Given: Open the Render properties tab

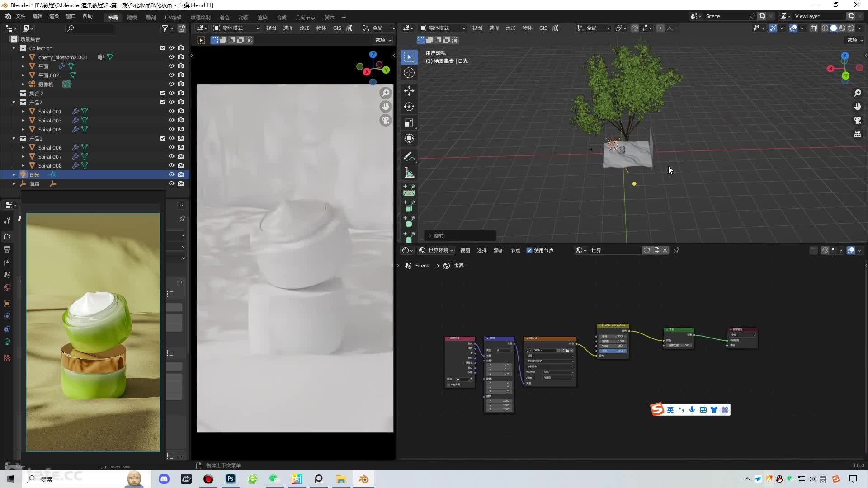Looking at the screenshot, I should (x=7, y=236).
